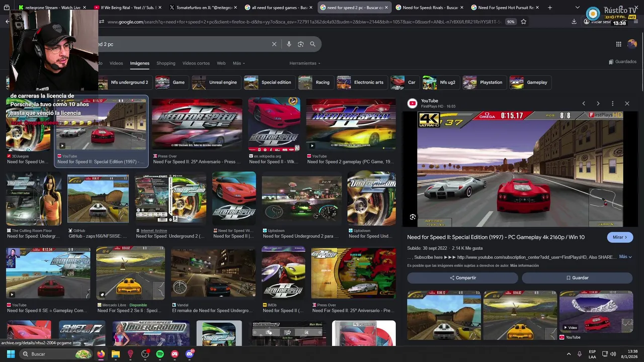Switch to the Shopping search tab
The image size is (644, 362).
tap(166, 63)
